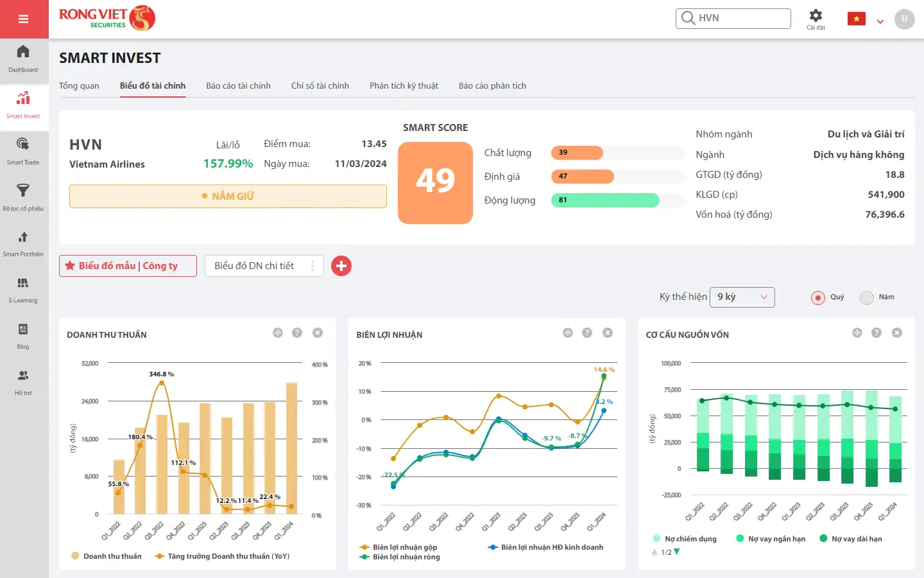Open Cài đặt settings gear

pyautogui.click(x=816, y=19)
